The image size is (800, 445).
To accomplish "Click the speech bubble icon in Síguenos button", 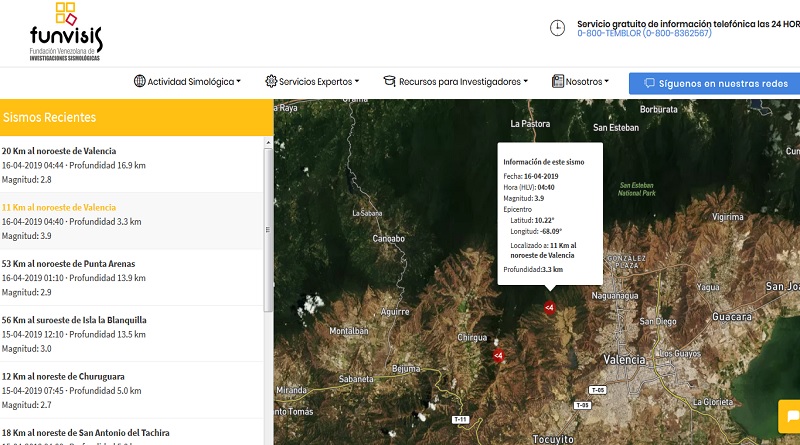I will pos(649,83).
